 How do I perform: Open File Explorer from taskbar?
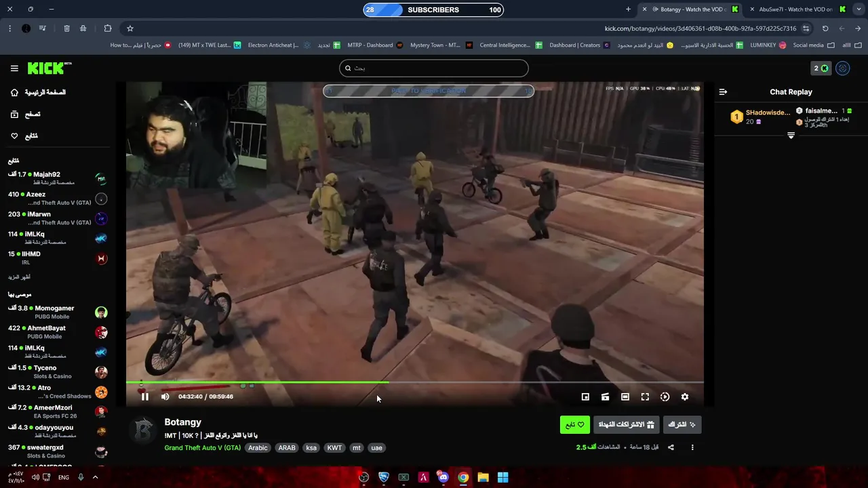(x=483, y=477)
